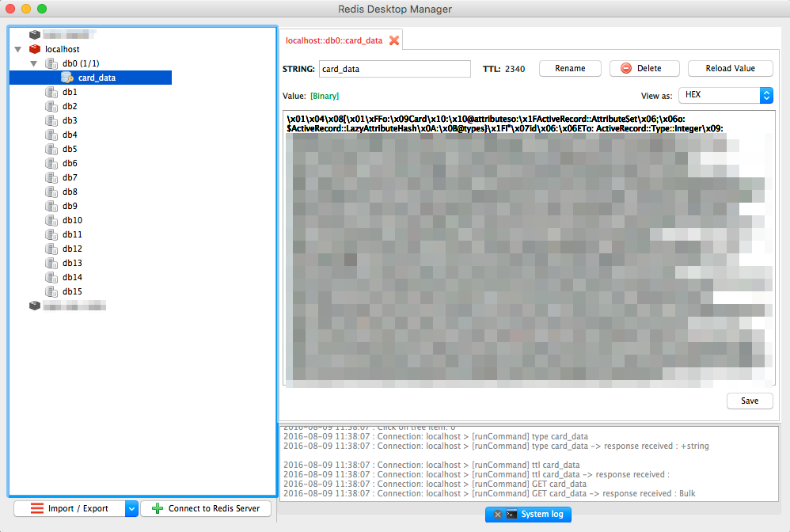
Task: Click the green [Binary] label
Action: click(325, 96)
